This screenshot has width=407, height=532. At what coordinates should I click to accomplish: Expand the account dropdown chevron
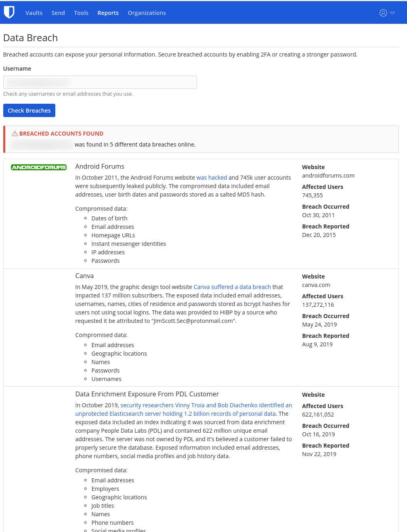[392, 13]
